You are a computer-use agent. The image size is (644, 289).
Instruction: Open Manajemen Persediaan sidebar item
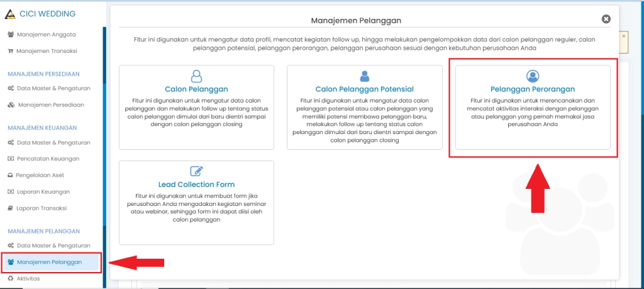click(51, 105)
